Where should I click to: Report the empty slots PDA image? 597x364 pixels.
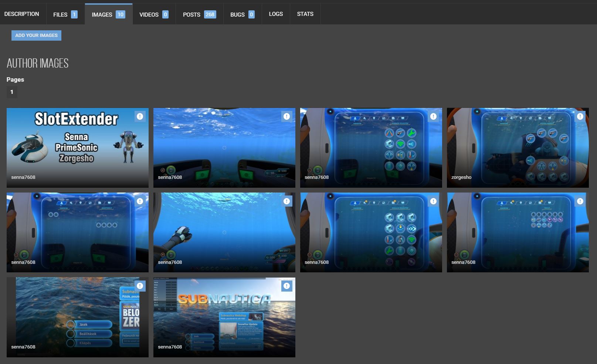(x=140, y=201)
